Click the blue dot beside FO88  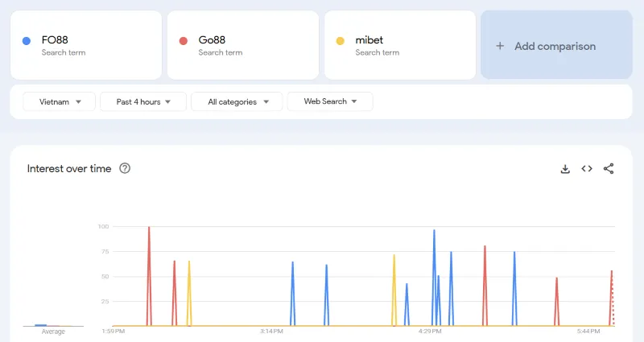pyautogui.click(x=27, y=41)
